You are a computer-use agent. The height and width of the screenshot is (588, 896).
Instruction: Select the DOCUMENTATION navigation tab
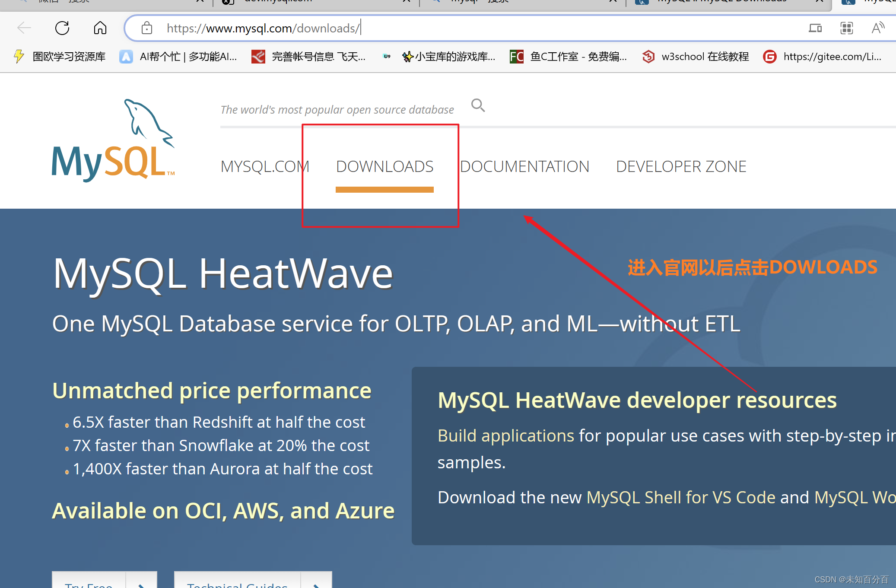[x=524, y=167]
